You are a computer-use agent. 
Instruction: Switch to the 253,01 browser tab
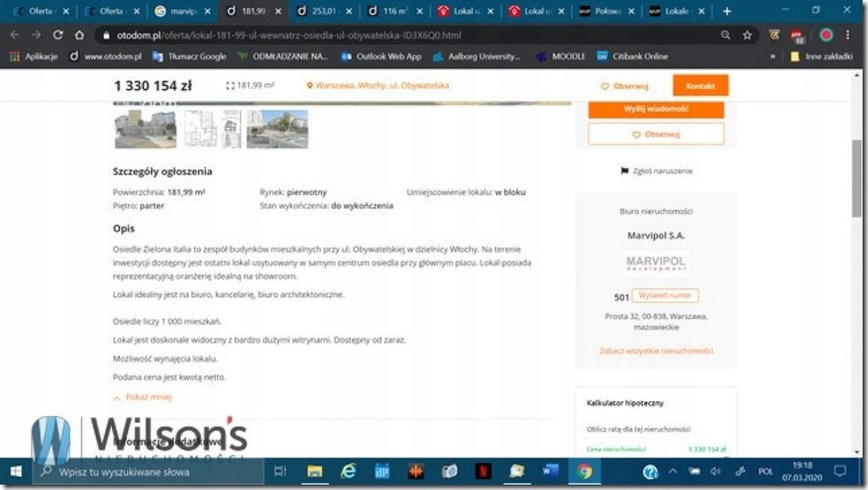[324, 11]
